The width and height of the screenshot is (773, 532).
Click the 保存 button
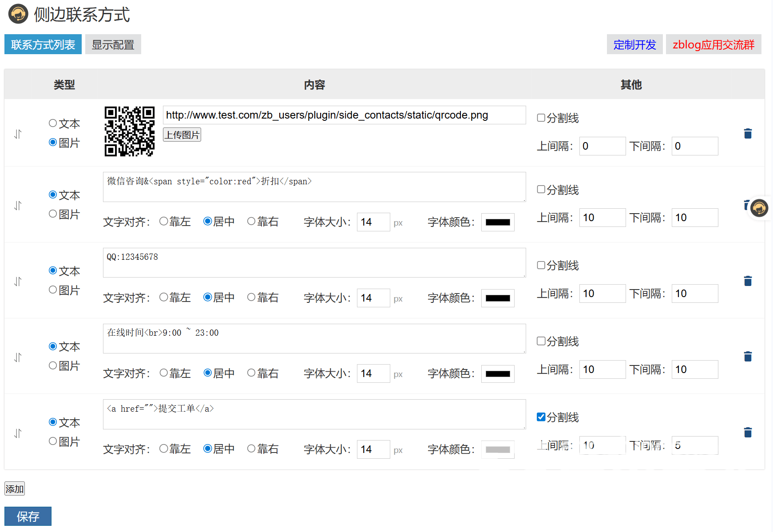click(28, 516)
